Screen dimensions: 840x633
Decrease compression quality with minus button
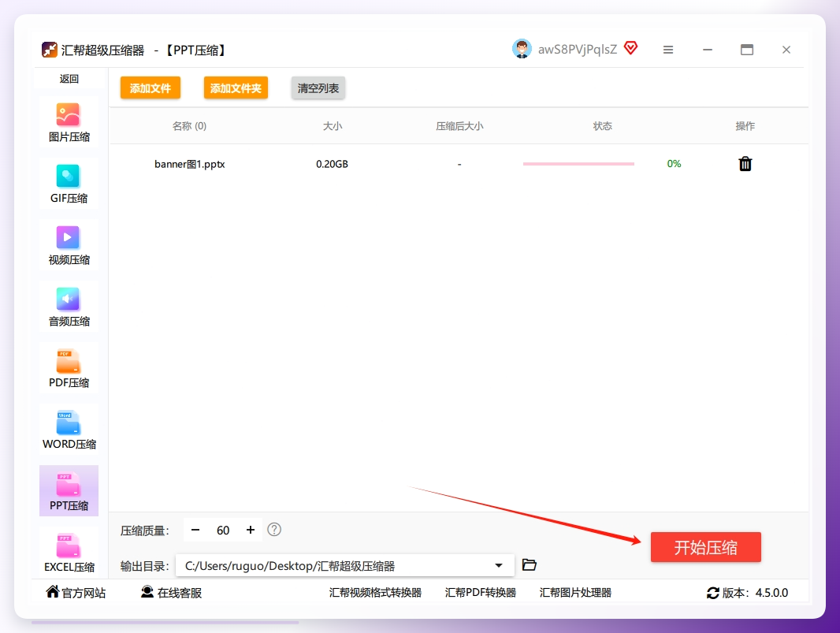point(195,530)
